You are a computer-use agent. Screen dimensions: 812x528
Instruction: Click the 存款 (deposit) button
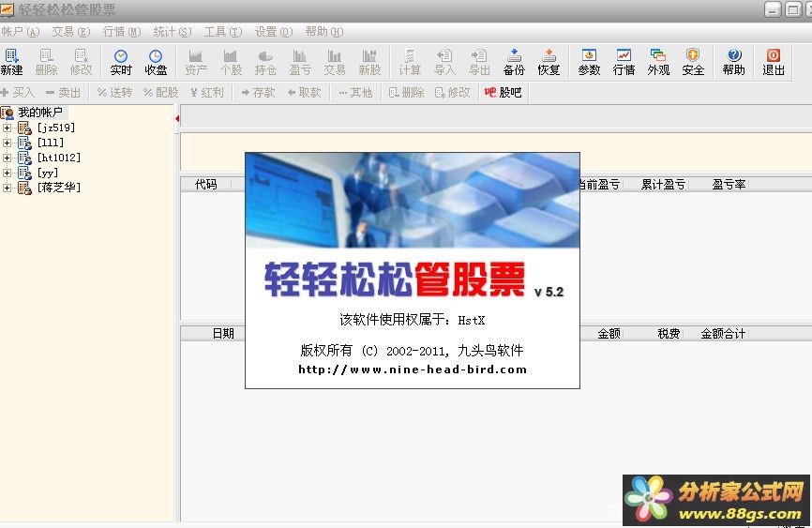[x=258, y=92]
